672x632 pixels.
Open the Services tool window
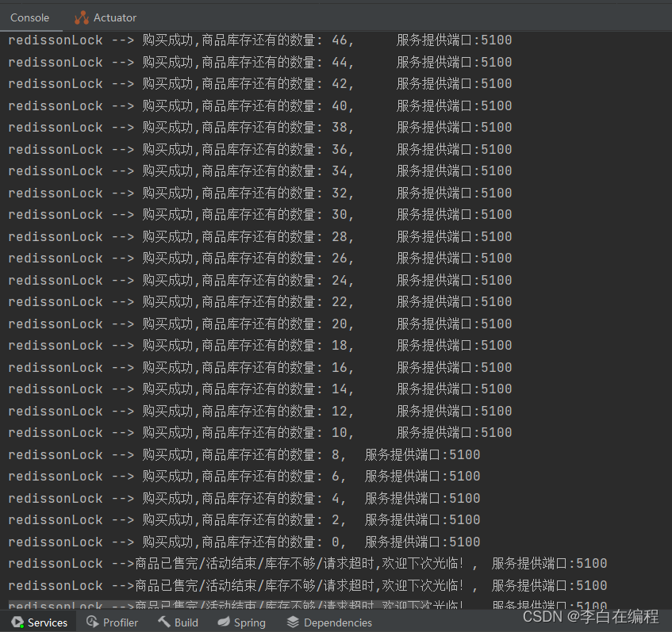[40, 622]
